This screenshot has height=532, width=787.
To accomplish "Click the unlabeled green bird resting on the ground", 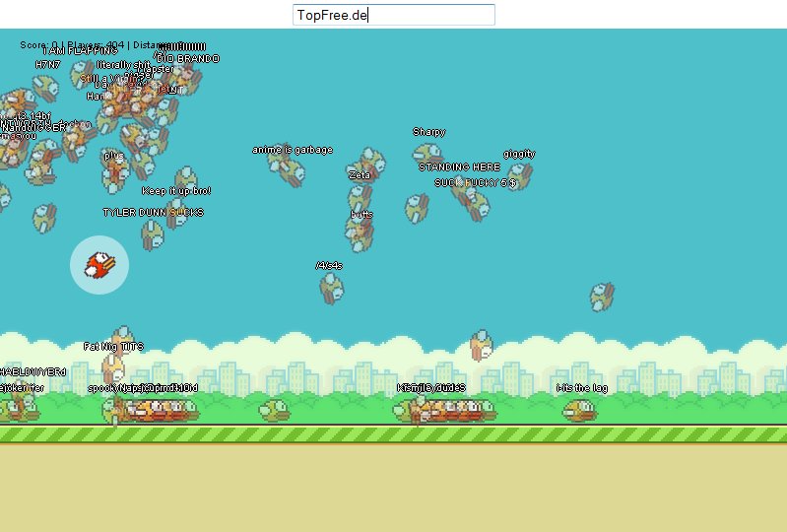I will click(x=274, y=409).
